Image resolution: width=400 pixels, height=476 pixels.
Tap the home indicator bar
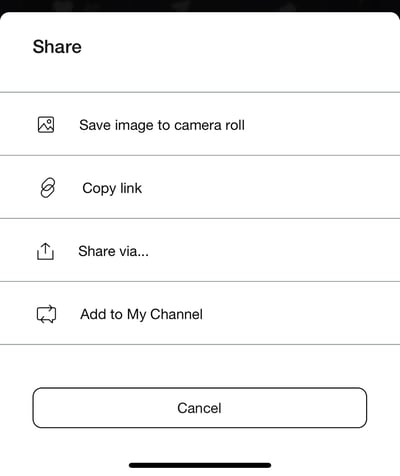pos(200,465)
